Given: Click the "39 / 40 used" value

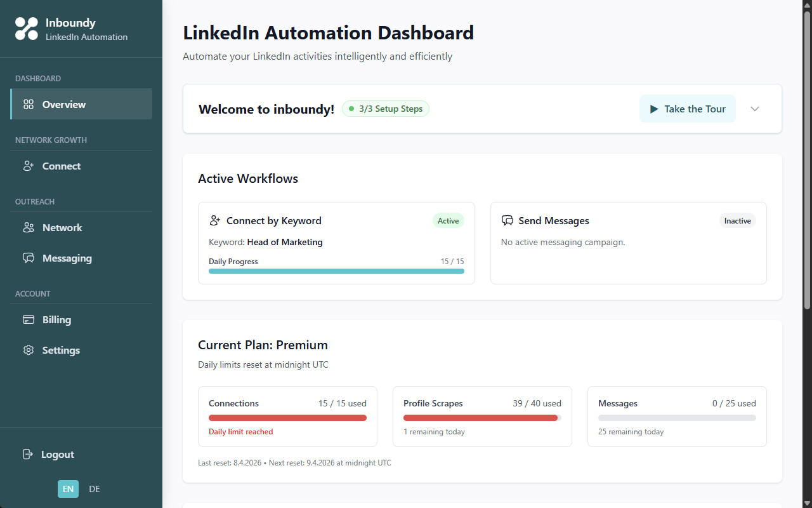Looking at the screenshot, I should (x=537, y=403).
